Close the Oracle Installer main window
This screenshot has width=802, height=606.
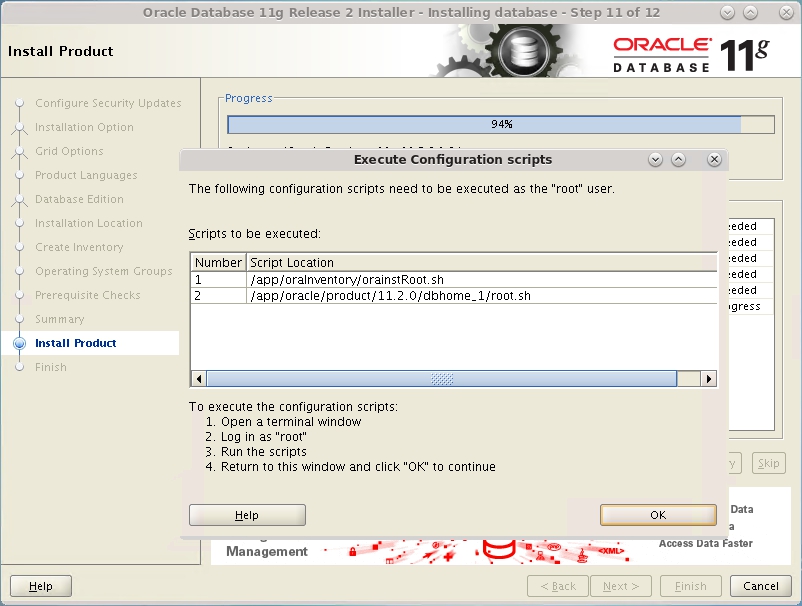tap(786, 13)
